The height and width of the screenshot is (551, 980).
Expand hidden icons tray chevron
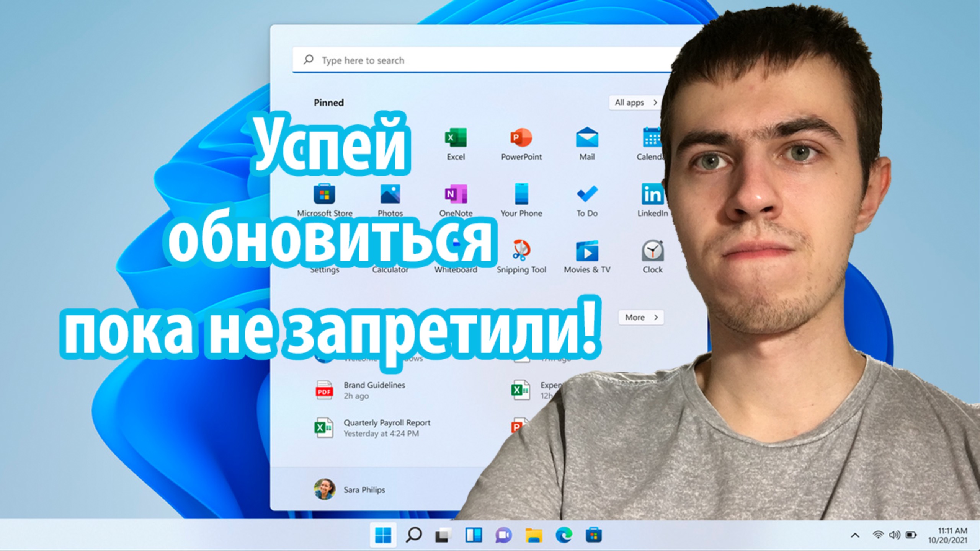coord(855,535)
